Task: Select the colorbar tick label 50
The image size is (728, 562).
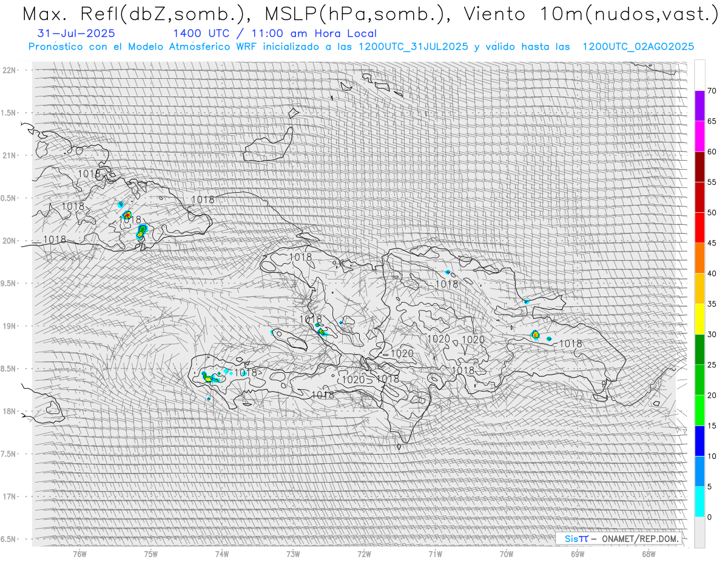Action: [712, 213]
